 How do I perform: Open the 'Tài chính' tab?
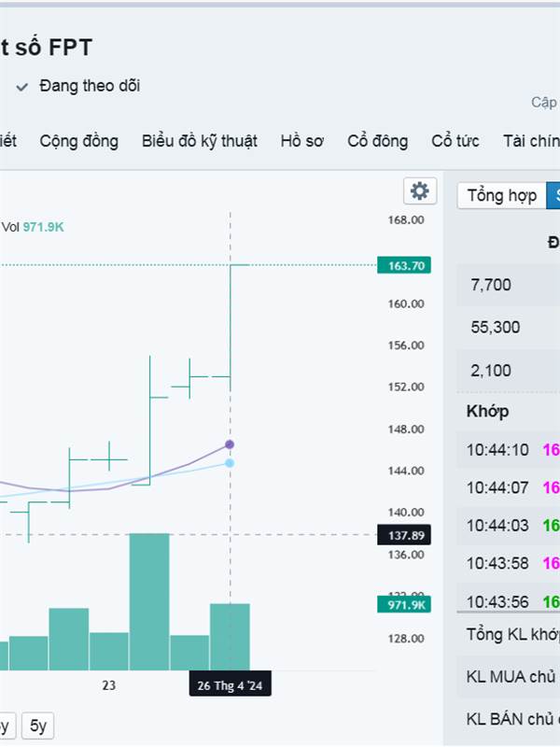click(531, 141)
